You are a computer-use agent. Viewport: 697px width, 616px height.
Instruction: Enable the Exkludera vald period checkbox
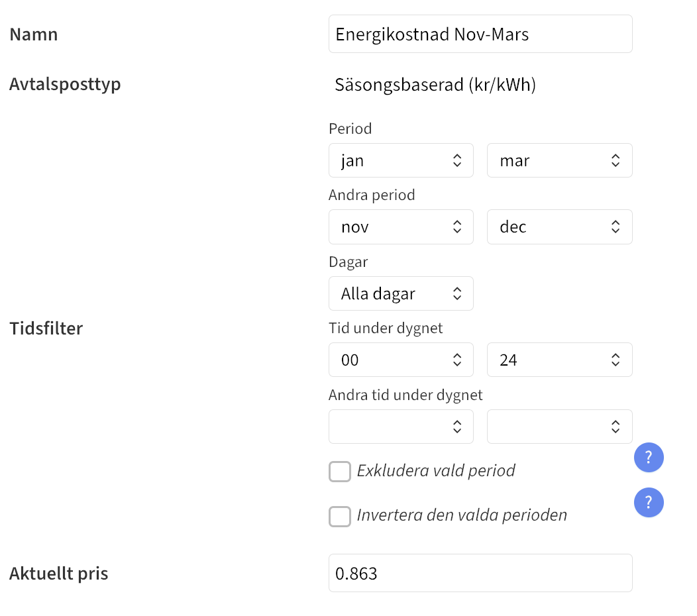click(x=340, y=472)
